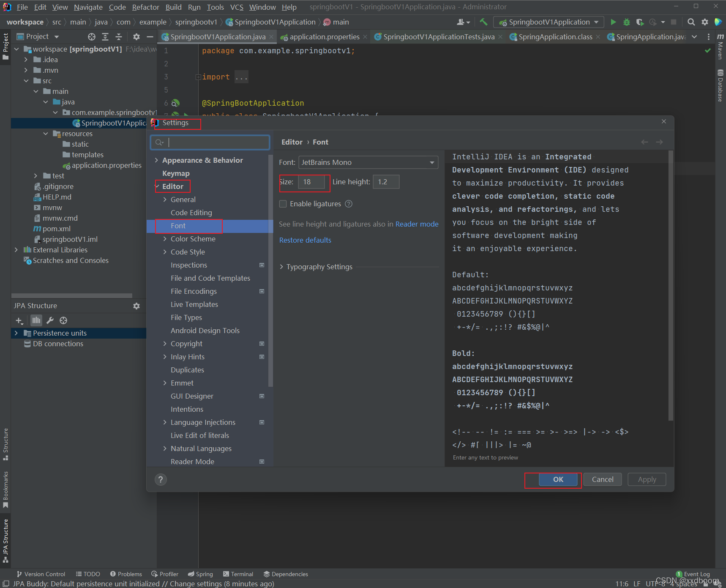
Task: Expand the test folder node
Action: click(35, 176)
